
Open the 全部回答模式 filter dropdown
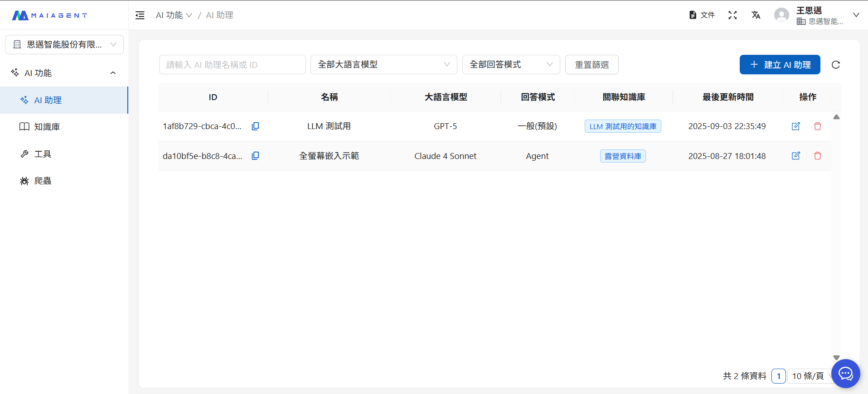tap(511, 65)
